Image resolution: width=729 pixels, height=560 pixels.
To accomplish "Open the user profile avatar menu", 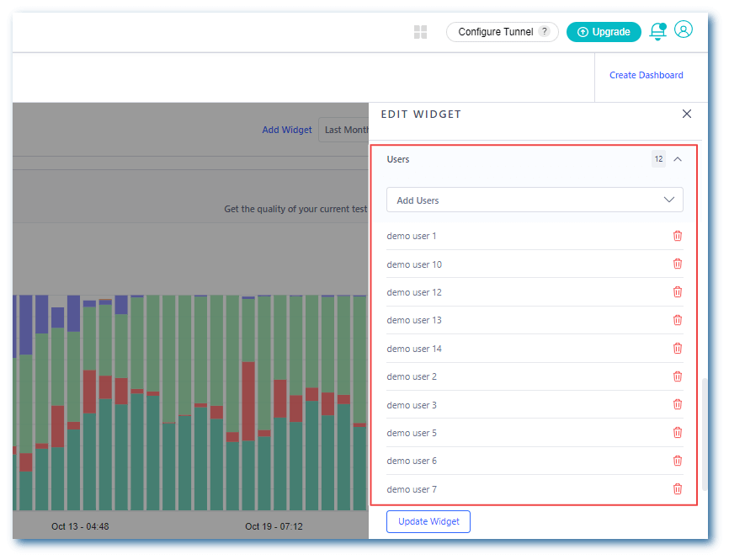I will point(684,30).
